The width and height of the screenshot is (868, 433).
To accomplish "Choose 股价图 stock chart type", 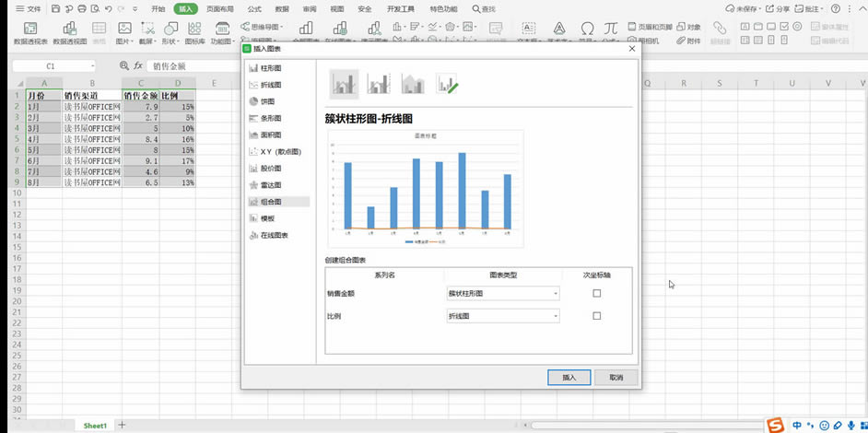I will click(x=269, y=168).
